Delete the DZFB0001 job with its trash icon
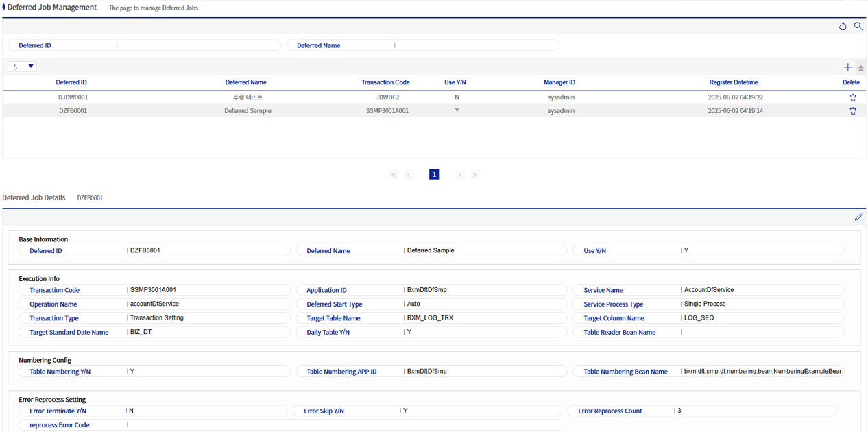This screenshot has height=432, width=868. tap(852, 111)
